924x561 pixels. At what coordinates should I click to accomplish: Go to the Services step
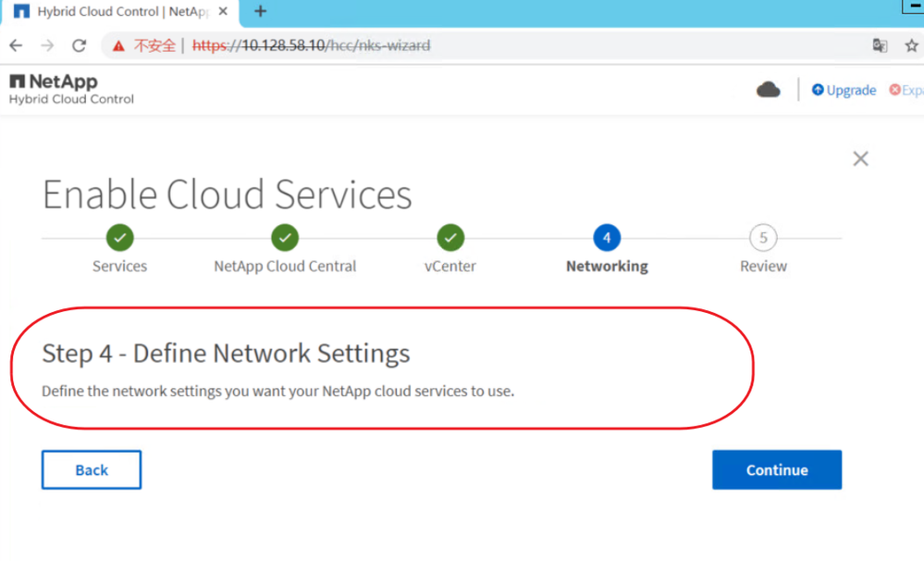coord(119,238)
